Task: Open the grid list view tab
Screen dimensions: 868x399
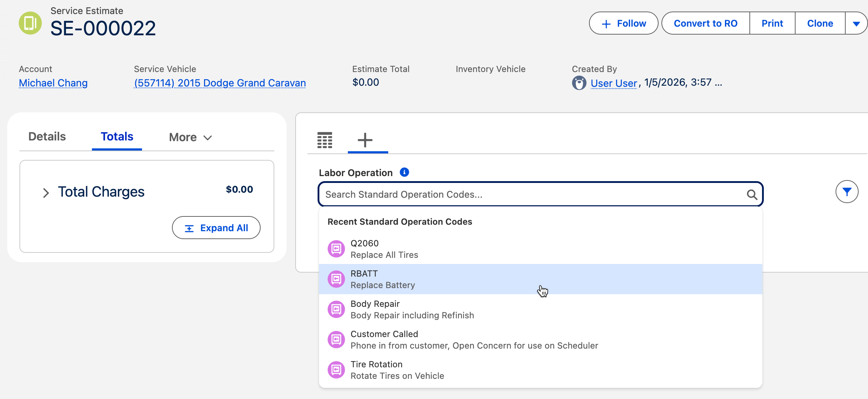Action: (324, 140)
